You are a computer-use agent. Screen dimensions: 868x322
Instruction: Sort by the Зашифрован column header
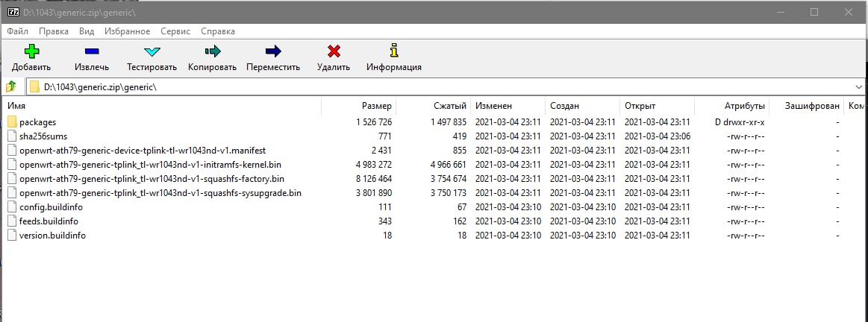807,106
